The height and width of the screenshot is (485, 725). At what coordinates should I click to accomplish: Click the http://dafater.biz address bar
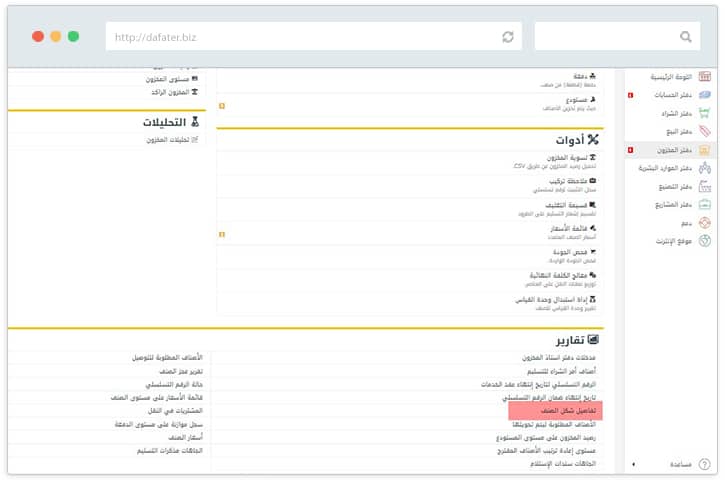[313, 37]
